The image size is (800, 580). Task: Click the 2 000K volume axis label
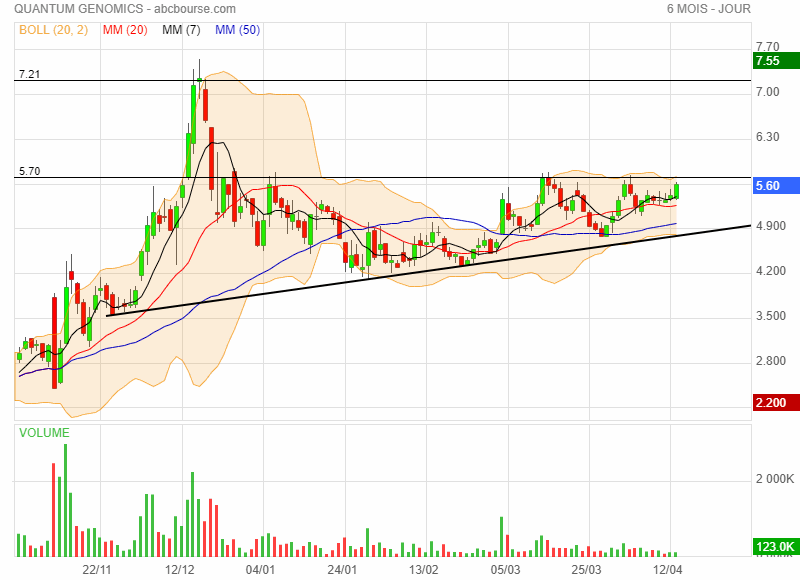[x=775, y=479]
